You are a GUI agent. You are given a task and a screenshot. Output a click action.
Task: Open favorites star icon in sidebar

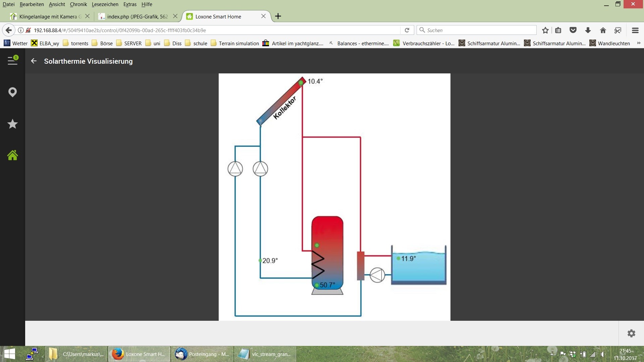[x=12, y=124]
